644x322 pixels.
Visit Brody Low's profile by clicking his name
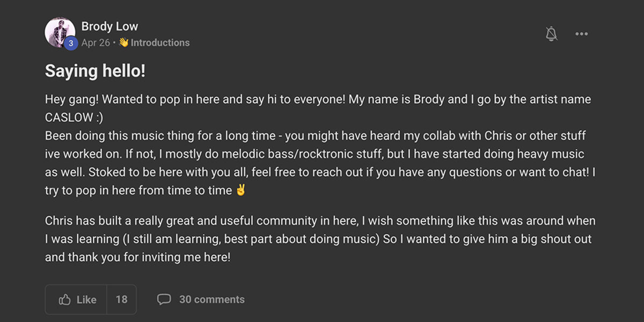click(109, 26)
